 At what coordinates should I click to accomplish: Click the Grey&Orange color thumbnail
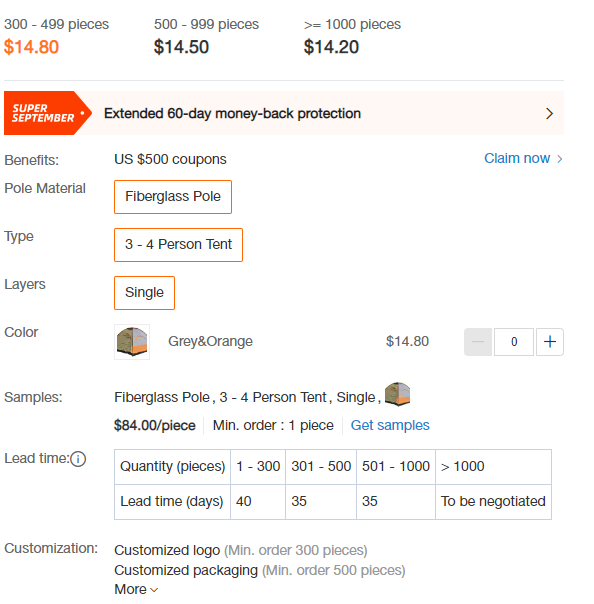coord(132,342)
